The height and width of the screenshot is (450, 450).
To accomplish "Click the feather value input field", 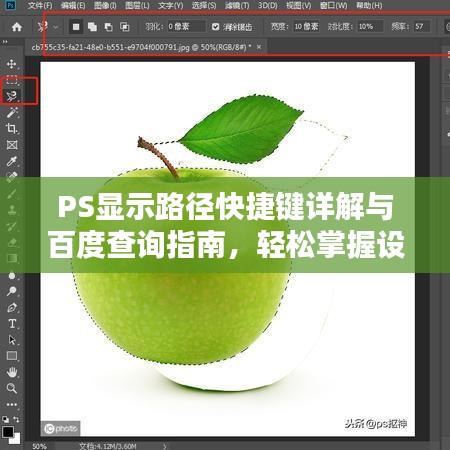I will tap(186, 26).
